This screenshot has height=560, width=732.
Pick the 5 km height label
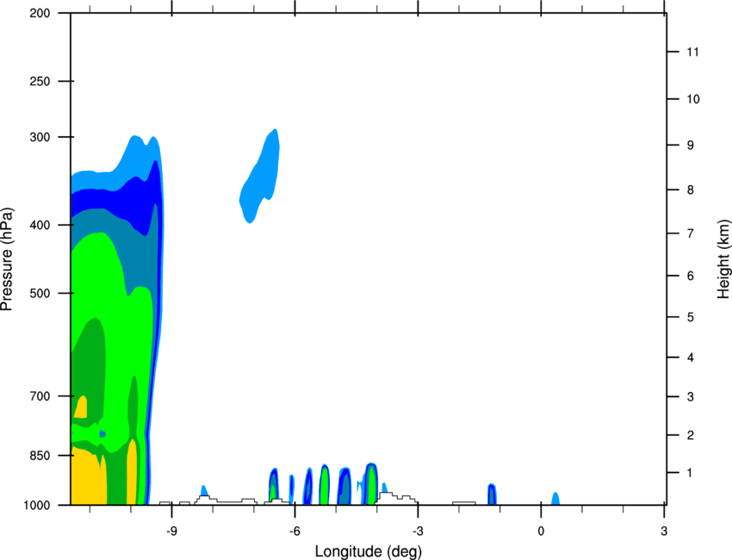click(x=691, y=317)
